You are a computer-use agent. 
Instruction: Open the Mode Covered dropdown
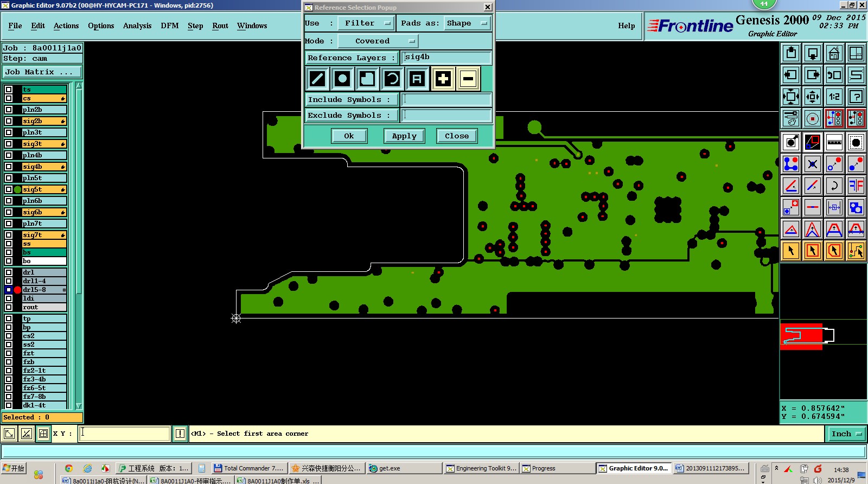pos(378,41)
